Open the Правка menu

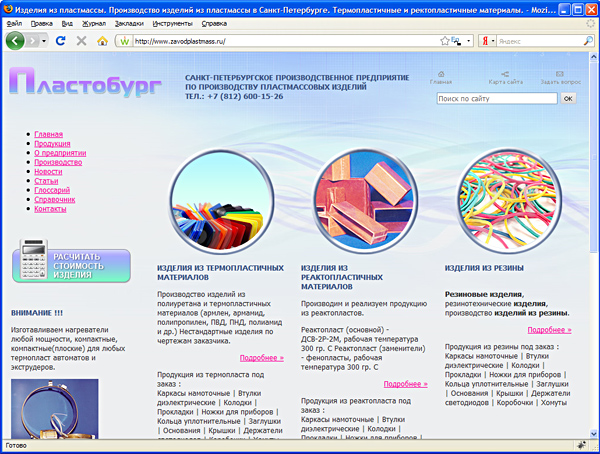pyautogui.click(x=42, y=23)
